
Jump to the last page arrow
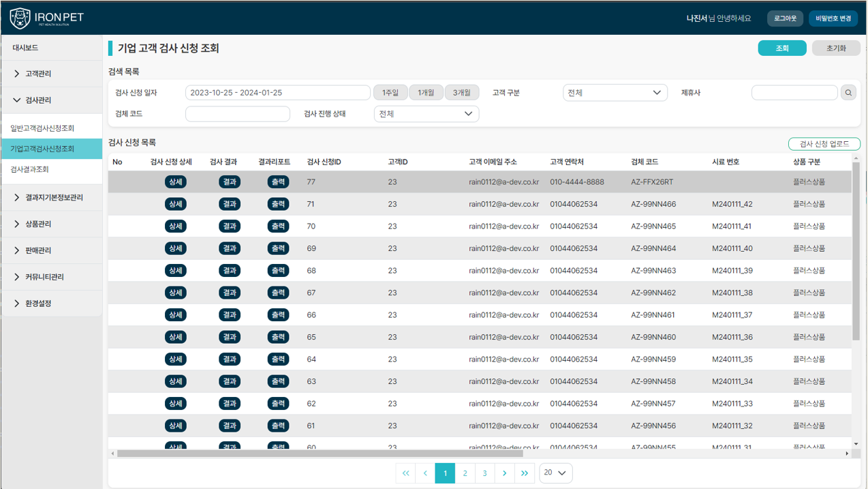pos(524,473)
